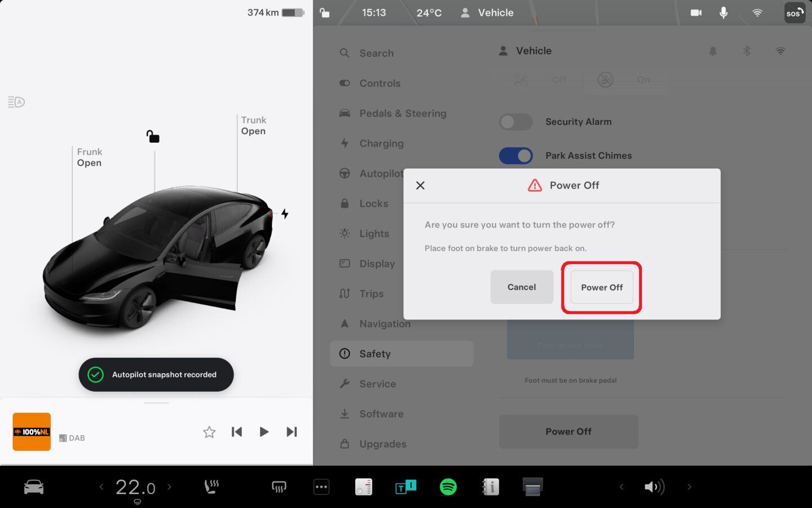The image size is (812, 508).
Task: Activate the microphone voice command icon
Action: pyautogui.click(x=723, y=12)
